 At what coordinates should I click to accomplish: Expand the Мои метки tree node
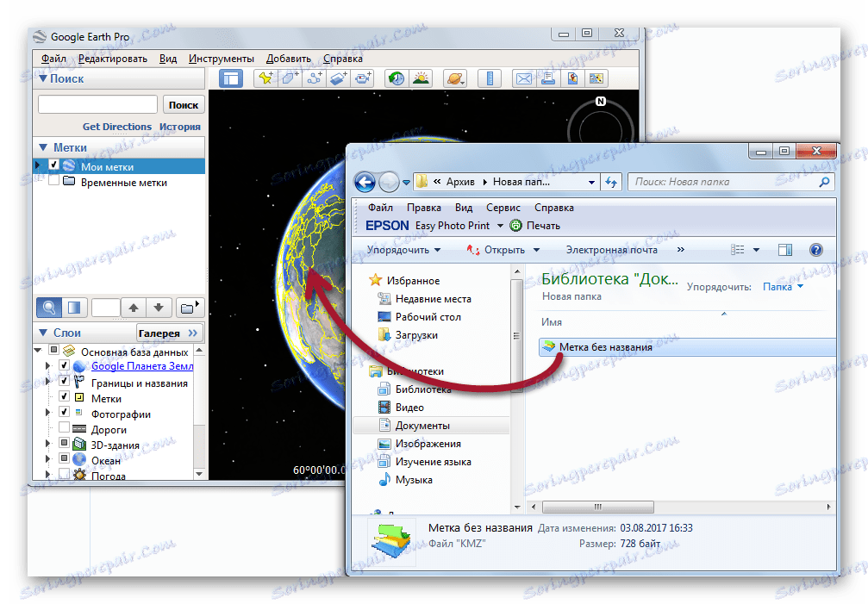(x=38, y=165)
